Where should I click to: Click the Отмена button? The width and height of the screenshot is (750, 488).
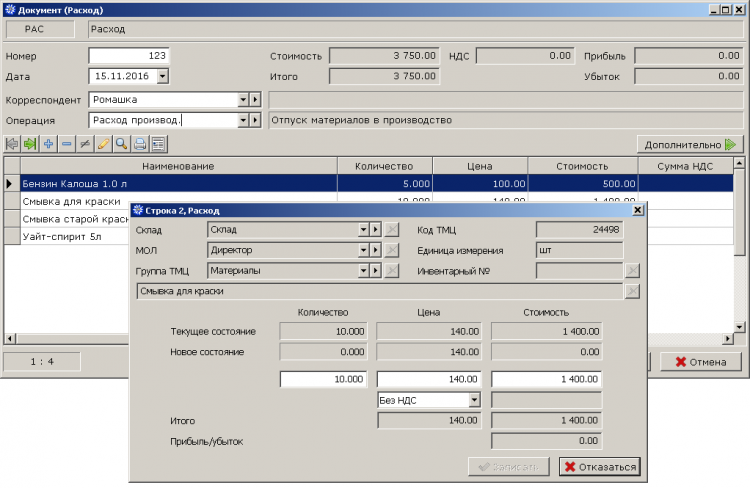701,361
